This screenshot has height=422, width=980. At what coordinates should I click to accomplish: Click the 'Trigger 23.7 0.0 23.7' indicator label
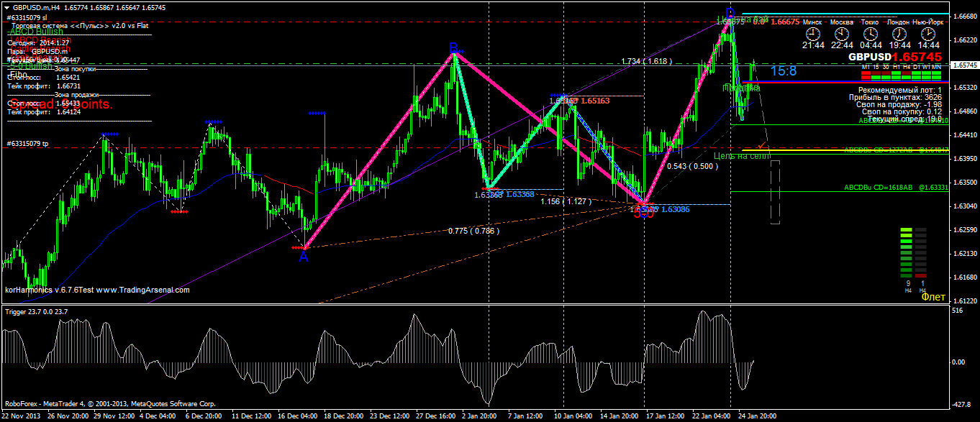tap(37, 311)
